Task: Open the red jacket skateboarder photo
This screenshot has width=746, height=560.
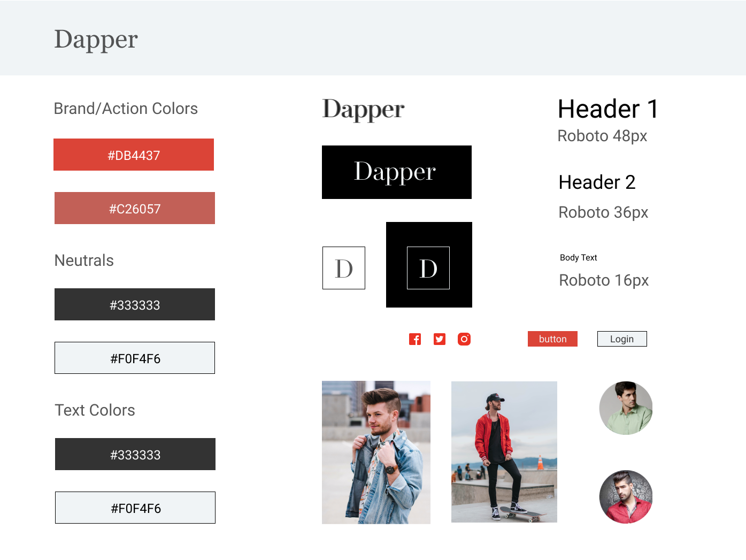Action: click(504, 452)
